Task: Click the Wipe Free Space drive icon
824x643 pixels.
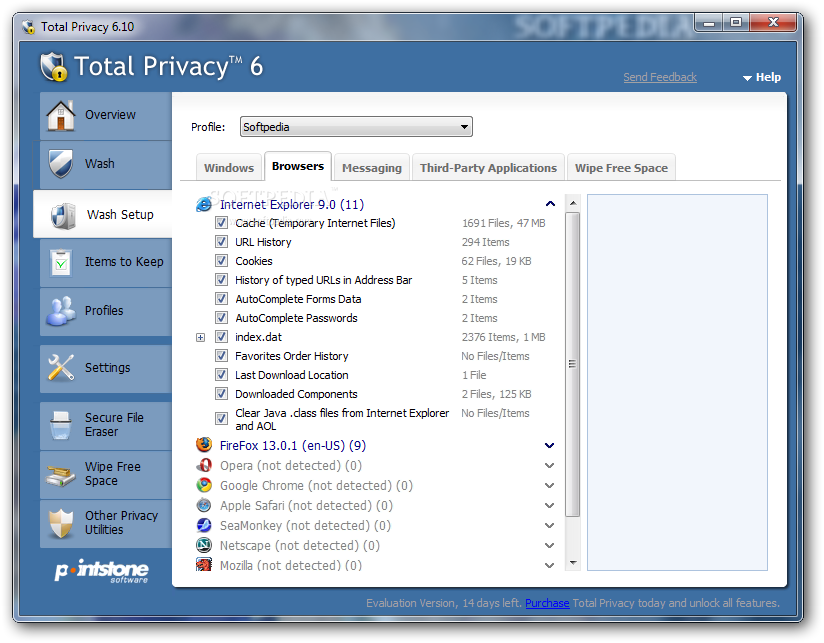Action: click(x=60, y=474)
